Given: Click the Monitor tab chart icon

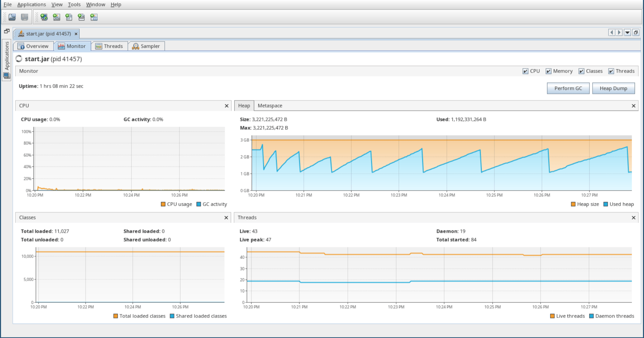Looking at the screenshot, I should (x=61, y=46).
